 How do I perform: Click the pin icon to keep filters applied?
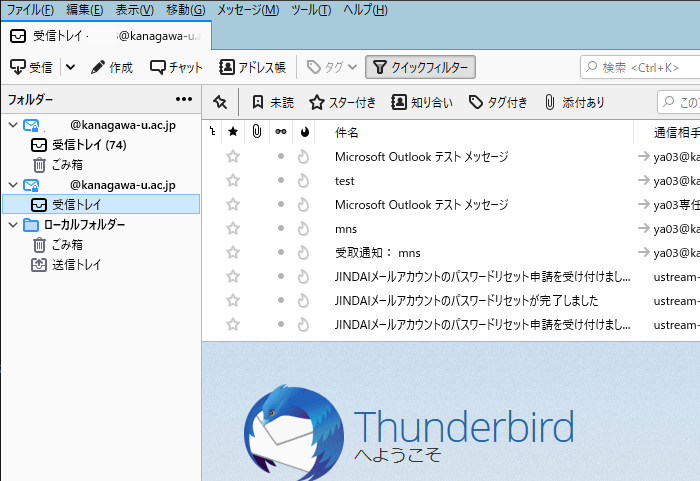click(220, 102)
